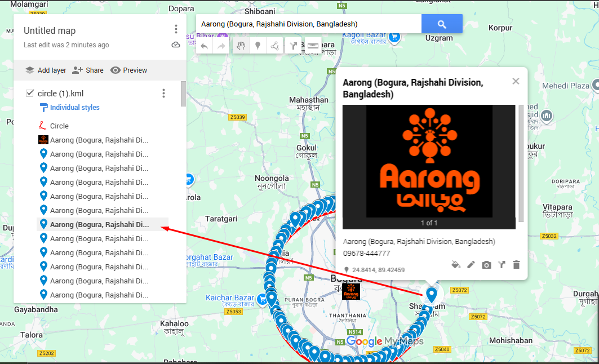Click the phone number 09678-444777
Screen dimensions: 599x364
(x=366, y=253)
